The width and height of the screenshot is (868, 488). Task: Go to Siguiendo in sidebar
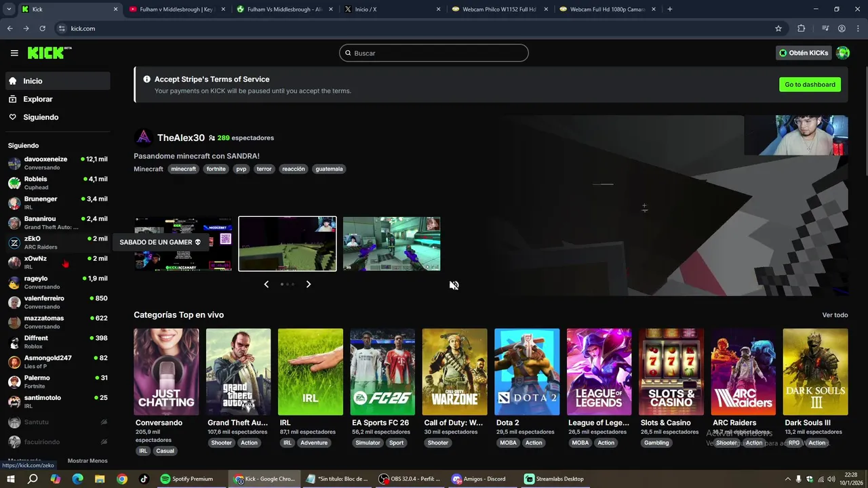(58, 117)
